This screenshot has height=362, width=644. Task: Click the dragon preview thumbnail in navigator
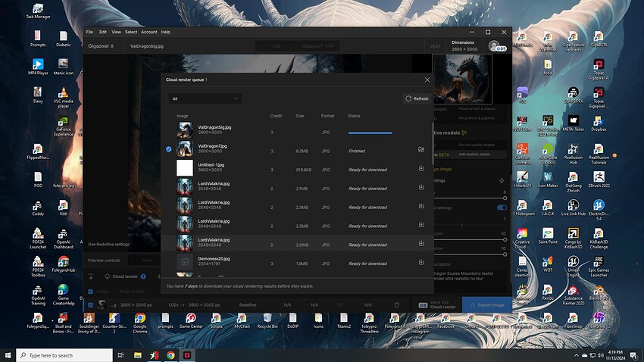[462, 80]
